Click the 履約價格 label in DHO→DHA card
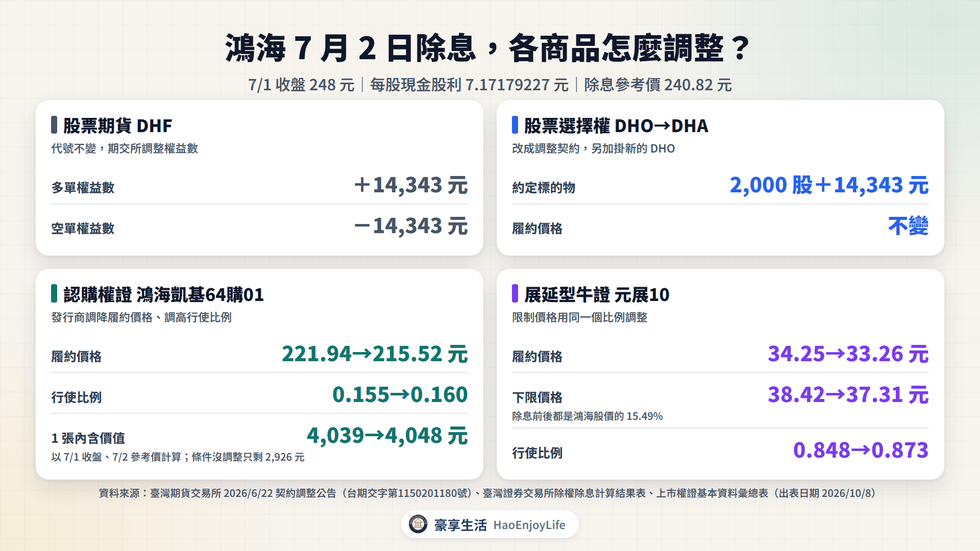 coord(537,229)
